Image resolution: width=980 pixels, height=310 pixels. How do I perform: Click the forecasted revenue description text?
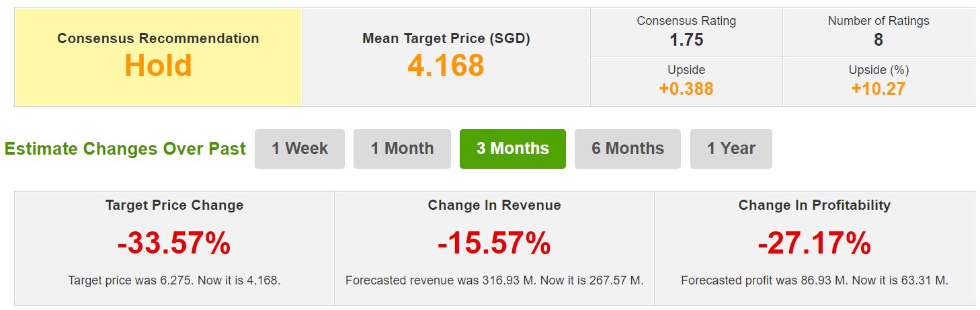coord(494,280)
